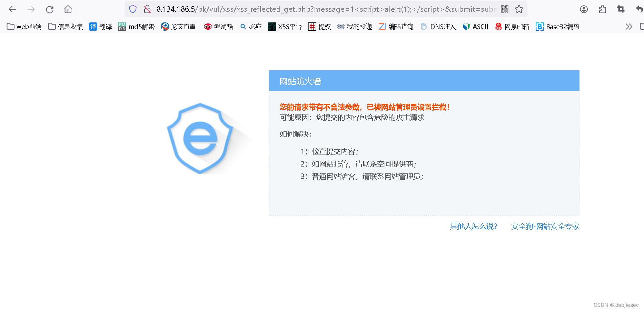Screen dimensions: 644x311
Task: Generate QR code for this page
Action: (505, 9)
